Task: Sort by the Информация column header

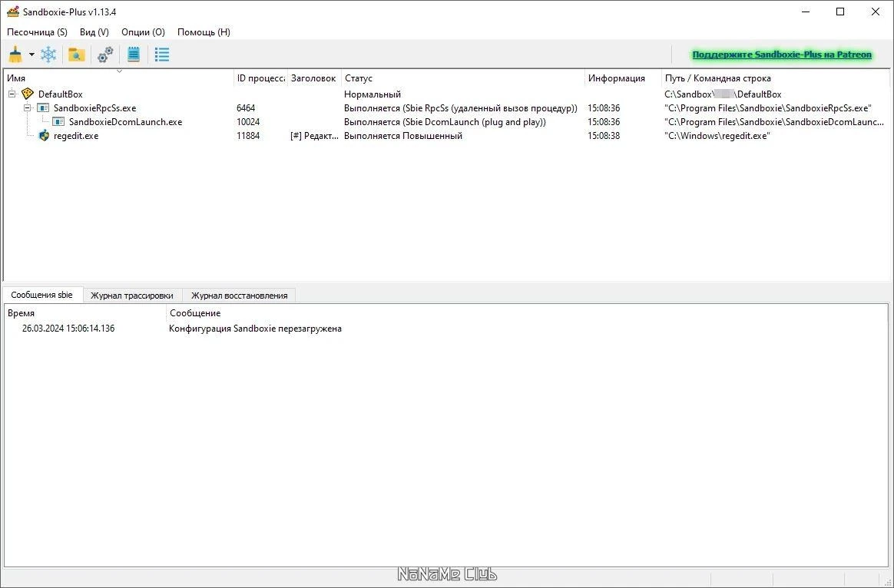Action: pos(623,78)
